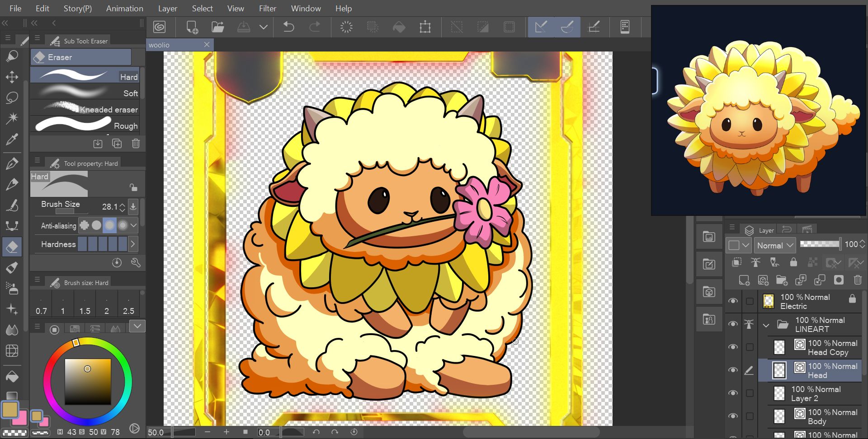Toggle Snap to Special Ruler
The image size is (868, 439).
(x=567, y=27)
